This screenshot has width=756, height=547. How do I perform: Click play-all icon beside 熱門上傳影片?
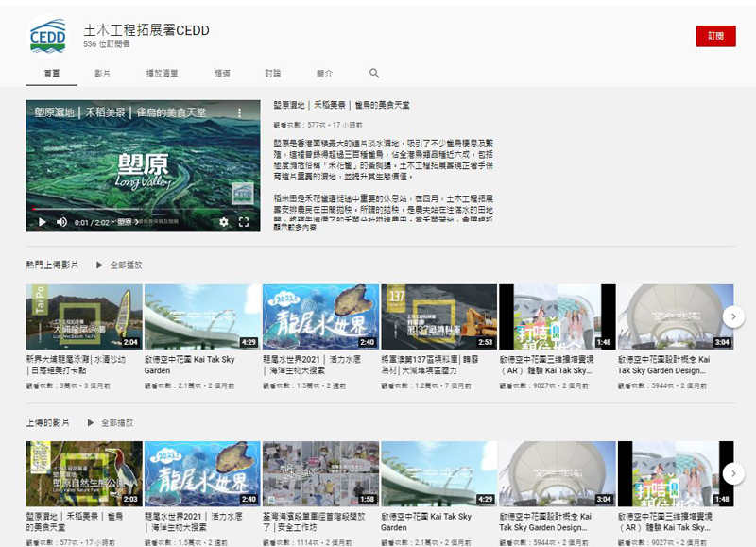pyautogui.click(x=98, y=265)
